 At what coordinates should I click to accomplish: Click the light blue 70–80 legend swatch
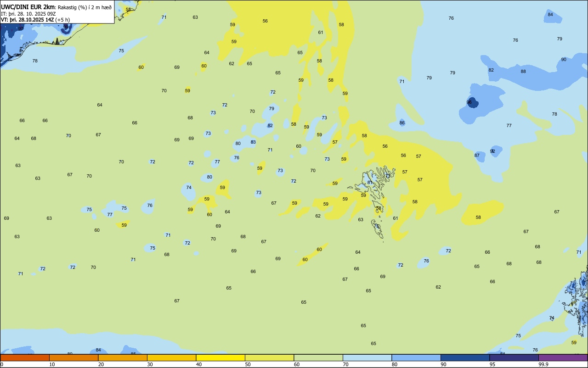(x=367, y=357)
